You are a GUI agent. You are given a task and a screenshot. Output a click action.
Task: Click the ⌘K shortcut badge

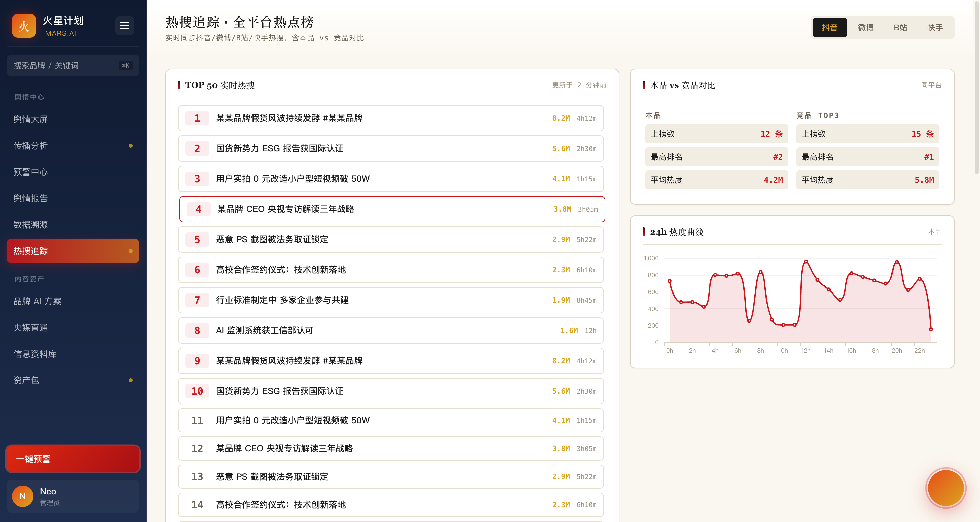(126, 65)
